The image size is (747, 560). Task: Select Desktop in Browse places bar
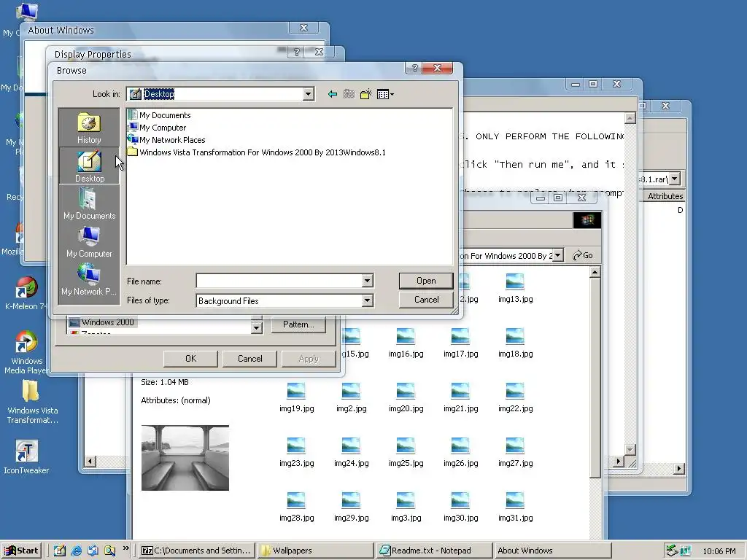tap(89, 166)
